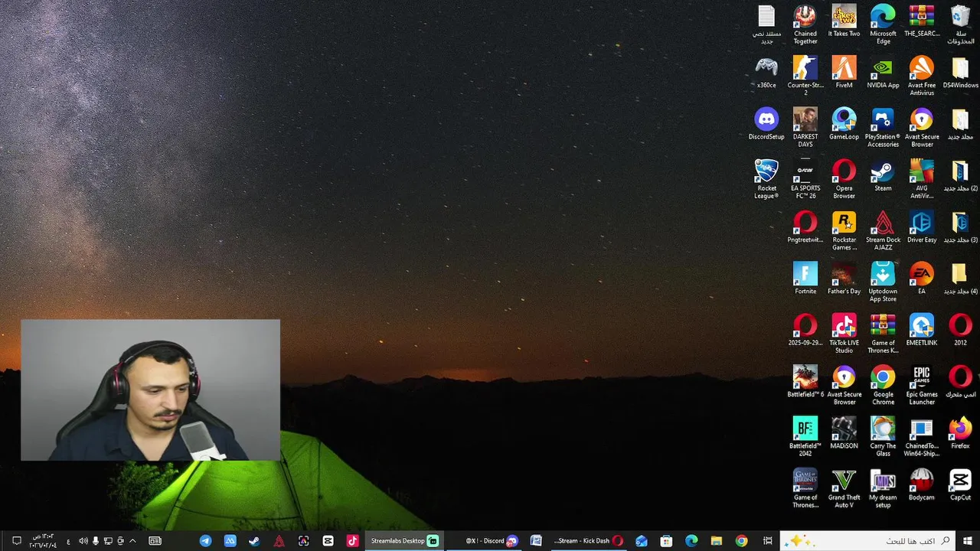Open the volume control in system tray
Screen dimensions: 980x551
click(x=83, y=541)
